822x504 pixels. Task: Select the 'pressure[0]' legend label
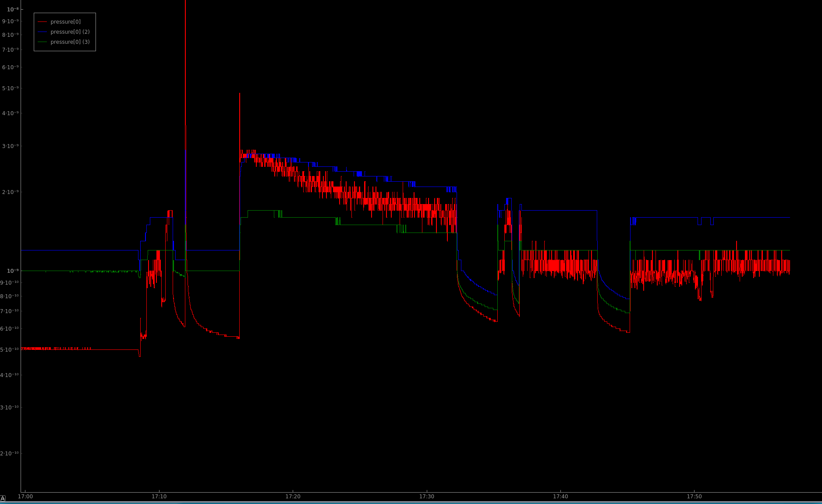tap(65, 22)
